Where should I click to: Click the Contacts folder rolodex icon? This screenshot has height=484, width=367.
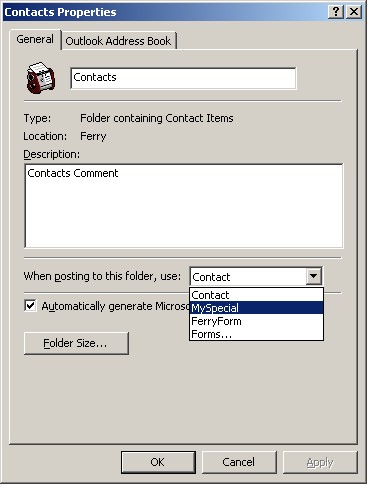tap(41, 78)
